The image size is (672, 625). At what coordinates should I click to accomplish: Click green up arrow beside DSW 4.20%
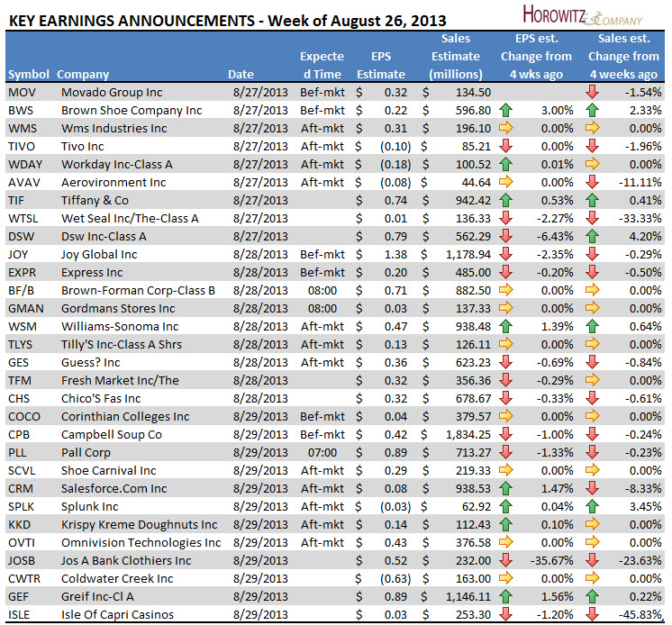pos(593,236)
